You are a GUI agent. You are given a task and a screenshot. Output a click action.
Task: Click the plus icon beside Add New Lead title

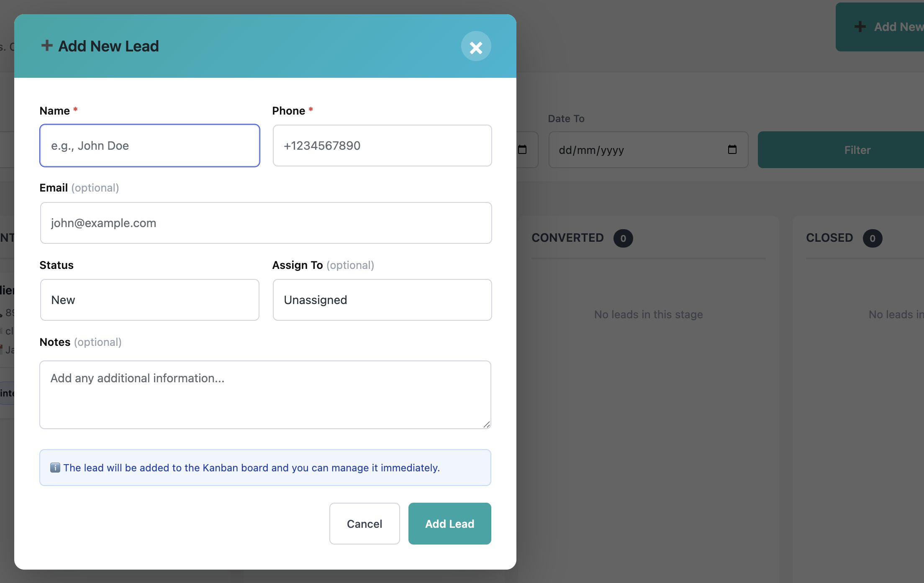coord(47,46)
